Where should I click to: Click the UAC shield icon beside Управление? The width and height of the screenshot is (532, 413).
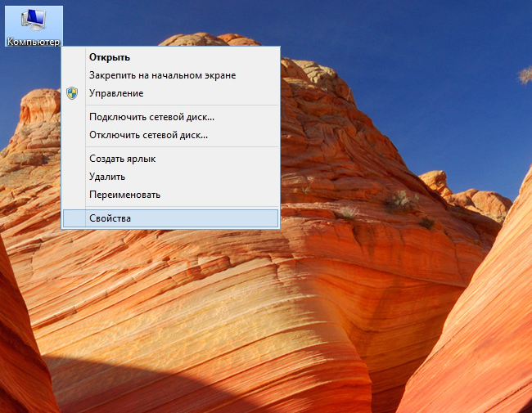(x=72, y=93)
